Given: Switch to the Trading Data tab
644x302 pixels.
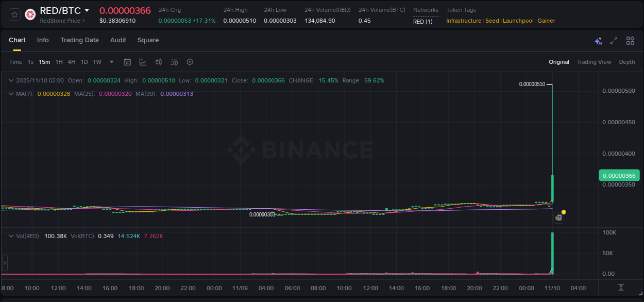Looking at the screenshot, I should [79, 40].
